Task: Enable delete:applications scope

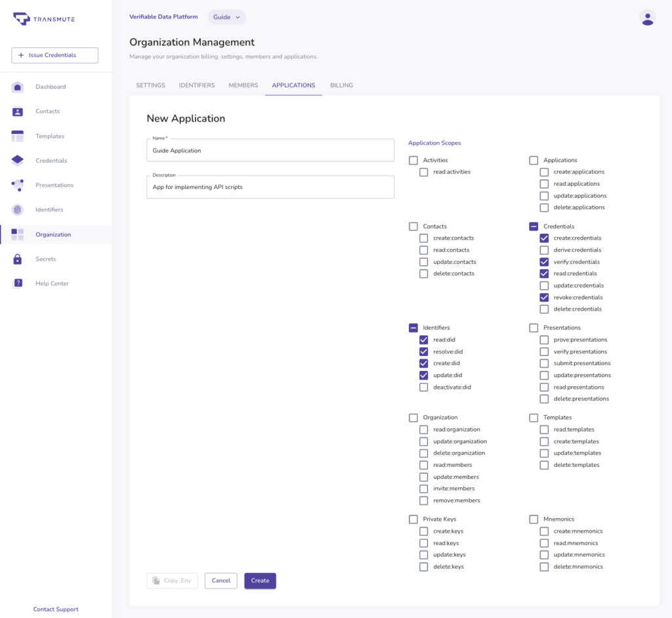Action: pos(544,208)
